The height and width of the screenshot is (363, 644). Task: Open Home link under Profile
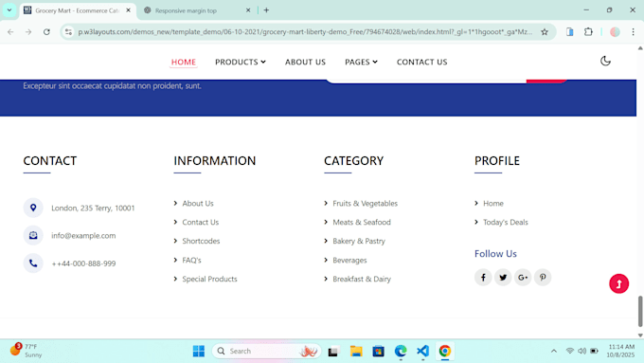pos(492,204)
